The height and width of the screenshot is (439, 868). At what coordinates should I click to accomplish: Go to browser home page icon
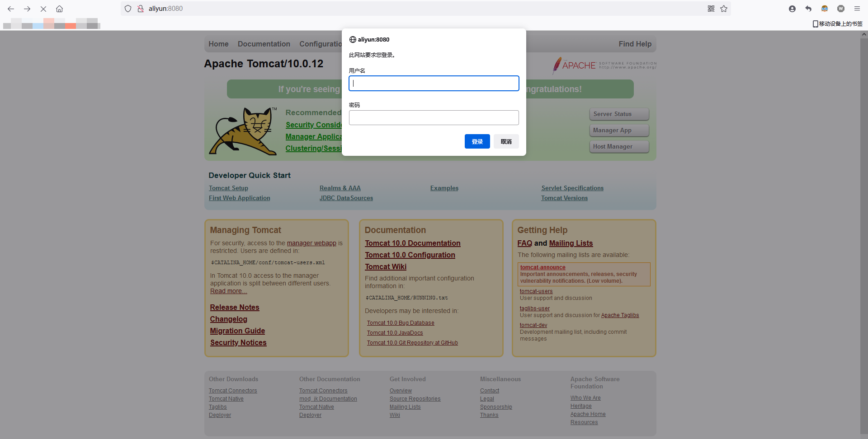pyautogui.click(x=59, y=9)
